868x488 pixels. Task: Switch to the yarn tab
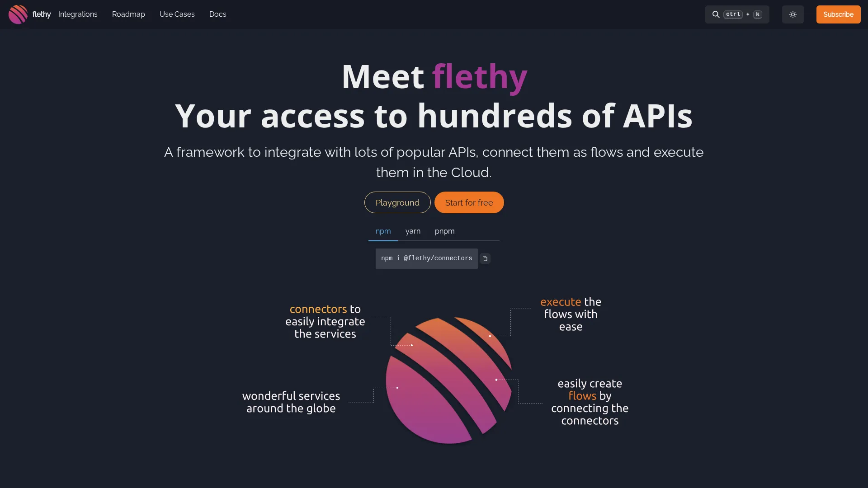pos(413,231)
